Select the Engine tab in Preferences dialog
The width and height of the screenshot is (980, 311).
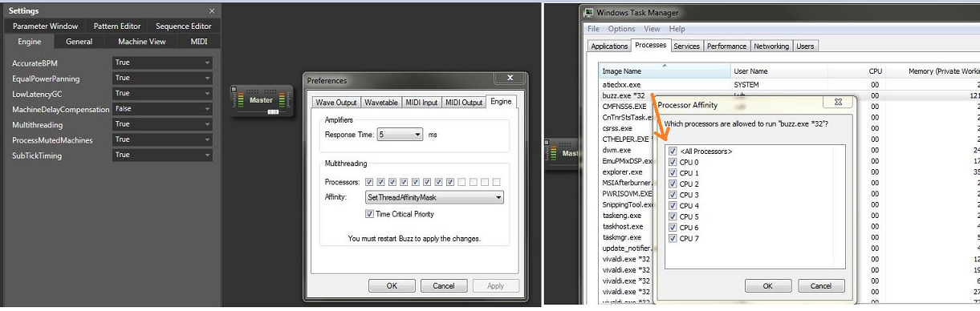pos(502,102)
